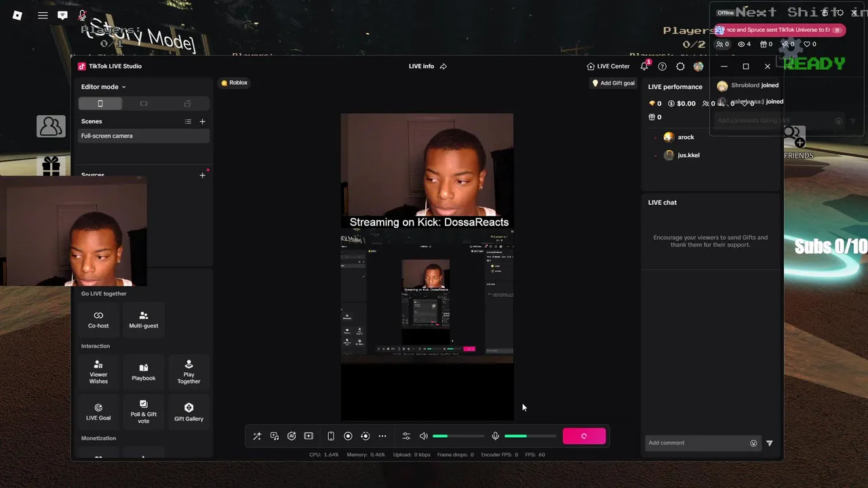Open the Gift Gallery
The image size is (868, 488).
tap(189, 412)
